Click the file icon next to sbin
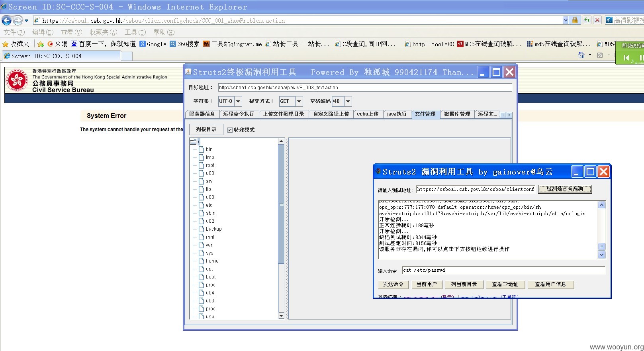644x351 pixels. pos(201,213)
